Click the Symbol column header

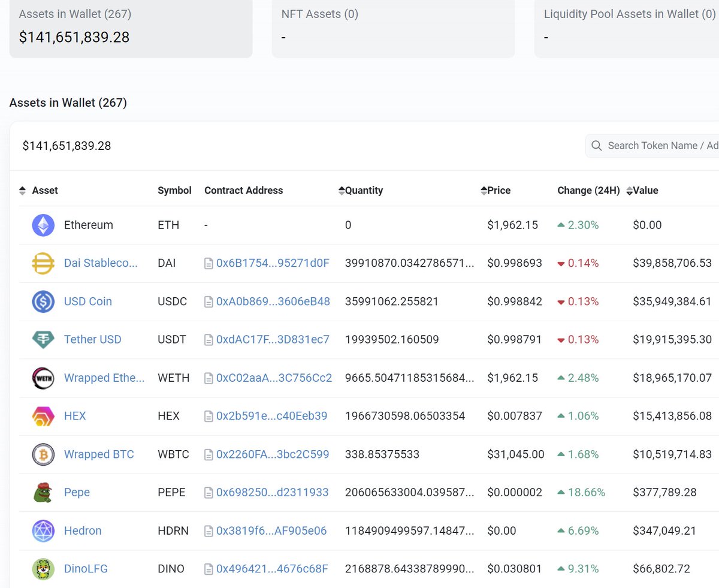pos(174,191)
